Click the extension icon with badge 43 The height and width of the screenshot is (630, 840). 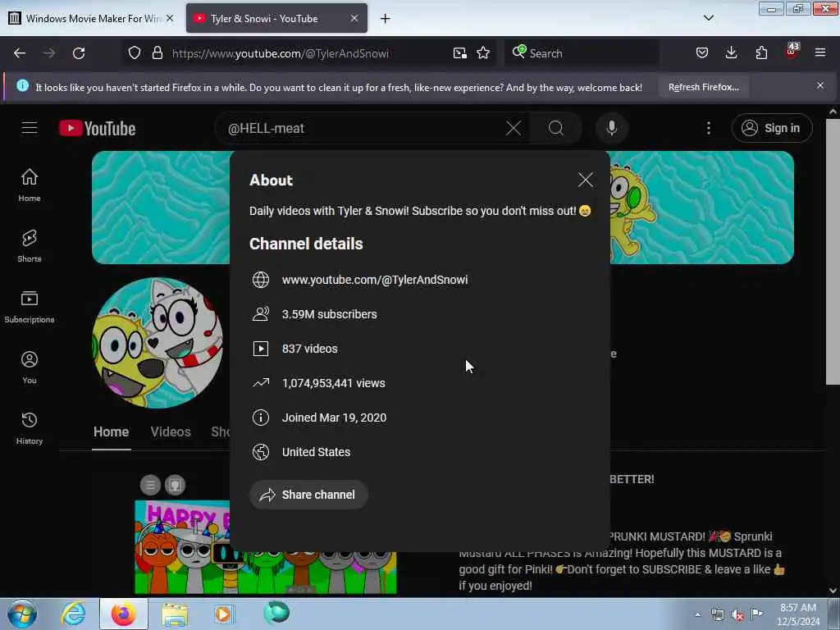click(x=792, y=52)
